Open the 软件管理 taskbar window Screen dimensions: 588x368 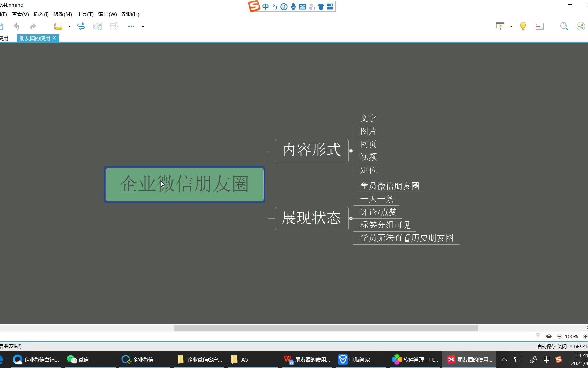tap(415, 359)
